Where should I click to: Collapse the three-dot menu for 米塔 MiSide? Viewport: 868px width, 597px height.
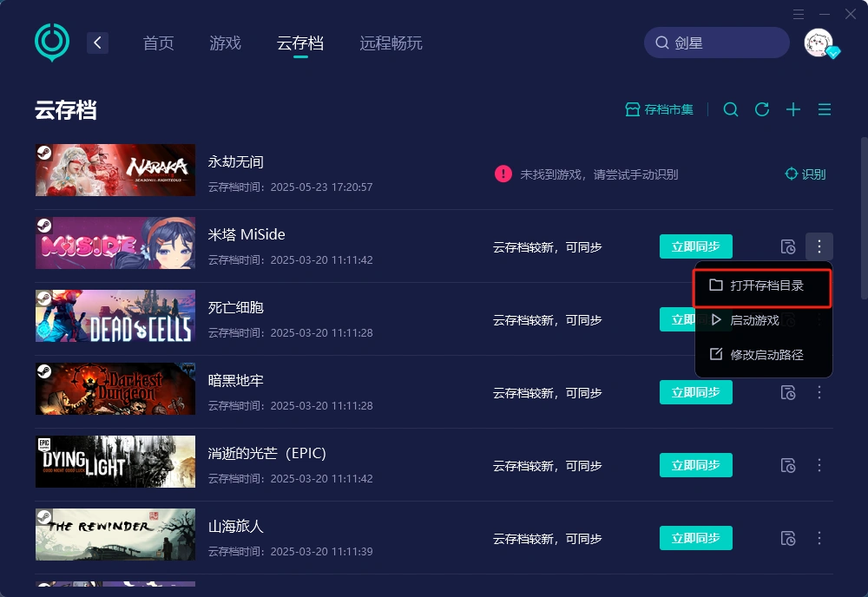coord(819,246)
